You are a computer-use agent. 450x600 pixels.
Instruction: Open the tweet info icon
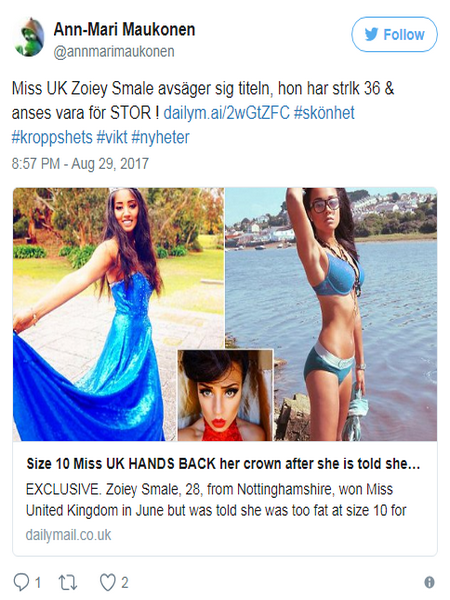(429, 582)
